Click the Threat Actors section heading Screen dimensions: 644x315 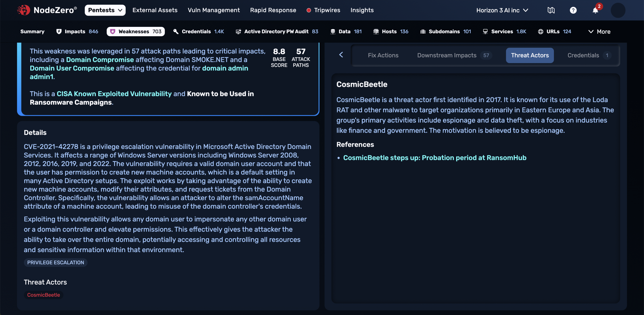45,282
